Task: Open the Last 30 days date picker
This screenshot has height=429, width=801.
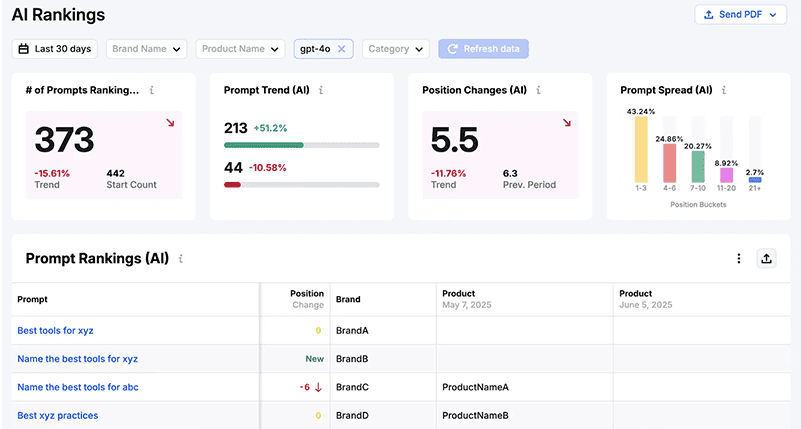Action: pos(55,49)
